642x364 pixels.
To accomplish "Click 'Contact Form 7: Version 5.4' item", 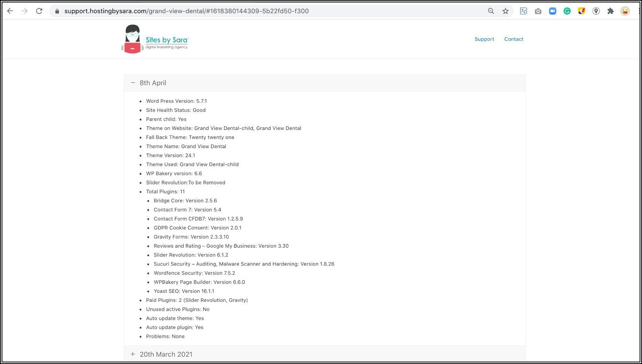I will coord(187,210).
